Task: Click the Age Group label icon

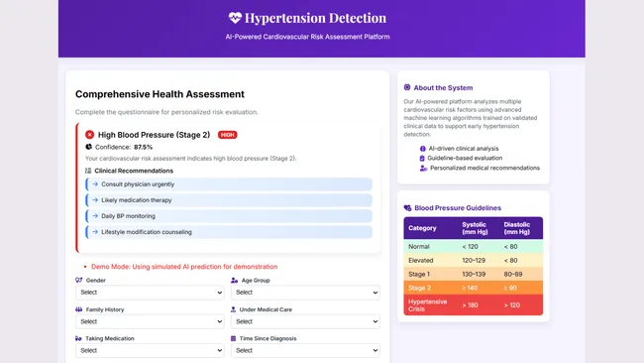Action: coord(235,281)
